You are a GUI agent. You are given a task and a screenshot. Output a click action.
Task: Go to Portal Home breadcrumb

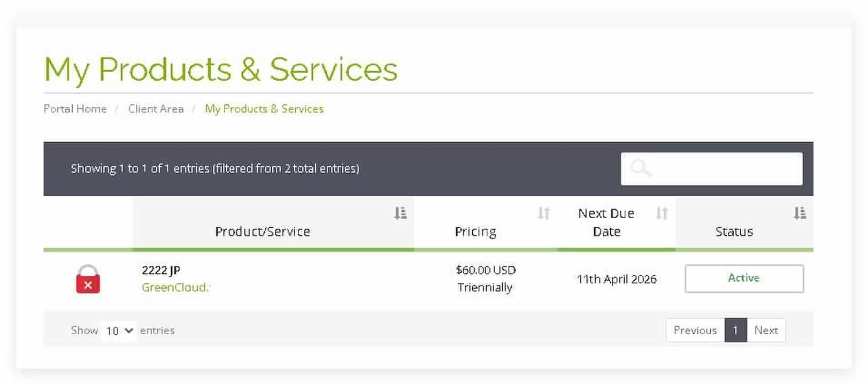[75, 109]
